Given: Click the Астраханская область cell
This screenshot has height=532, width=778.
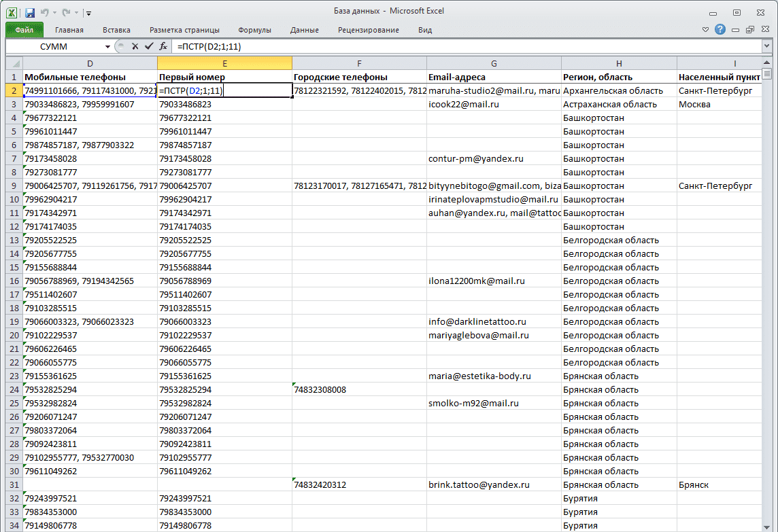Looking at the screenshot, I should click(x=619, y=104).
